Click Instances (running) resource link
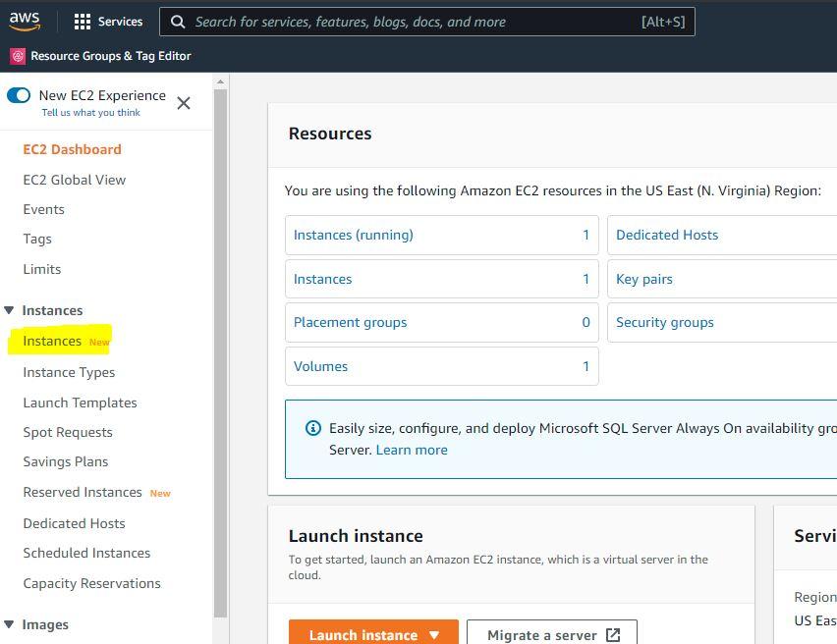837x644 pixels. [x=354, y=235]
